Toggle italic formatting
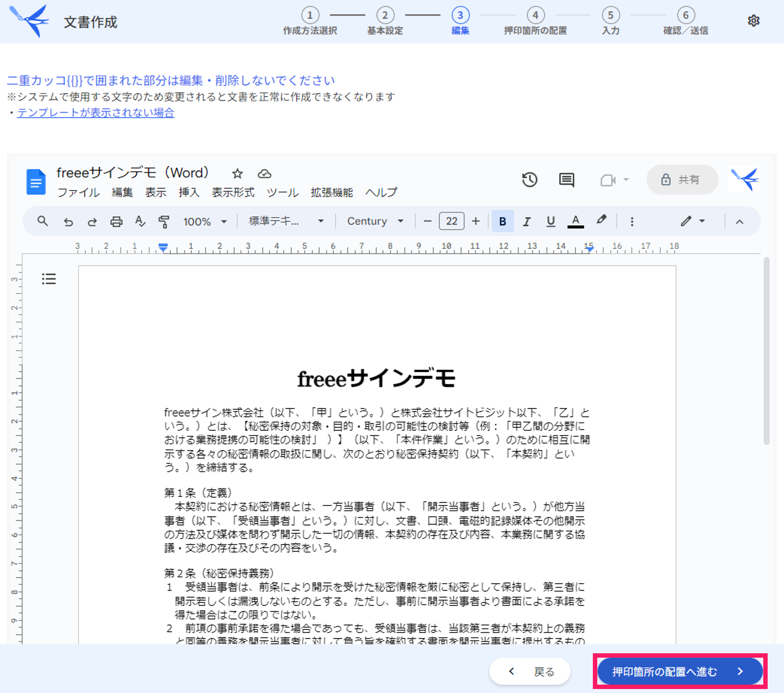The image size is (784, 693). click(x=526, y=222)
